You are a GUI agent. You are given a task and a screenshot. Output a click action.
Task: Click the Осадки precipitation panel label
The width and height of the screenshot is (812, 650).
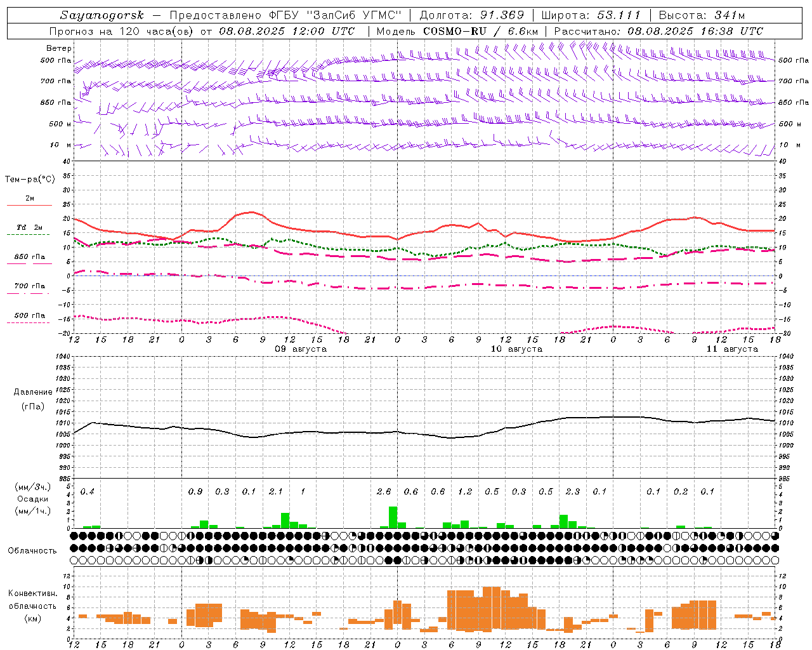[x=32, y=499]
